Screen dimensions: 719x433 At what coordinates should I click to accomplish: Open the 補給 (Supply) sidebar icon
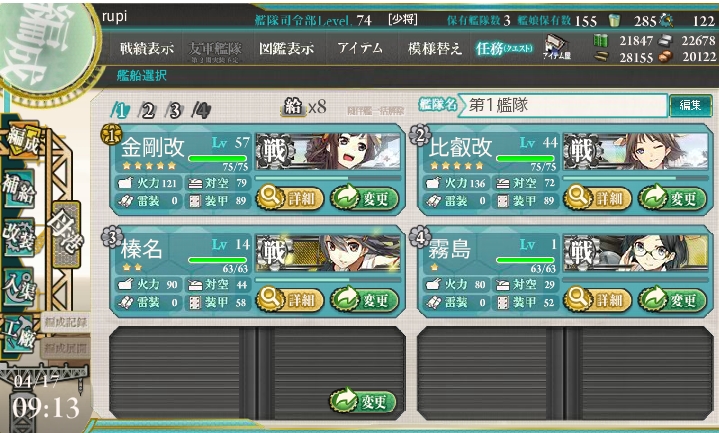[19, 189]
